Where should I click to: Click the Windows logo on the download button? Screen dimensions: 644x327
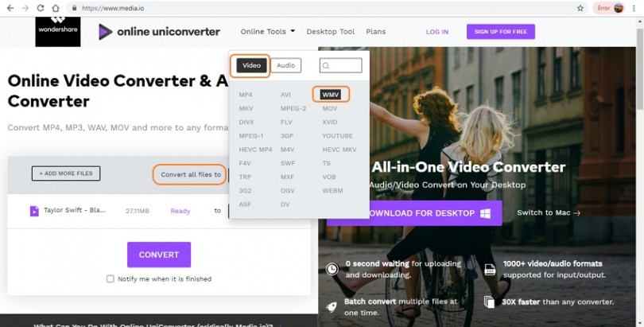click(486, 213)
